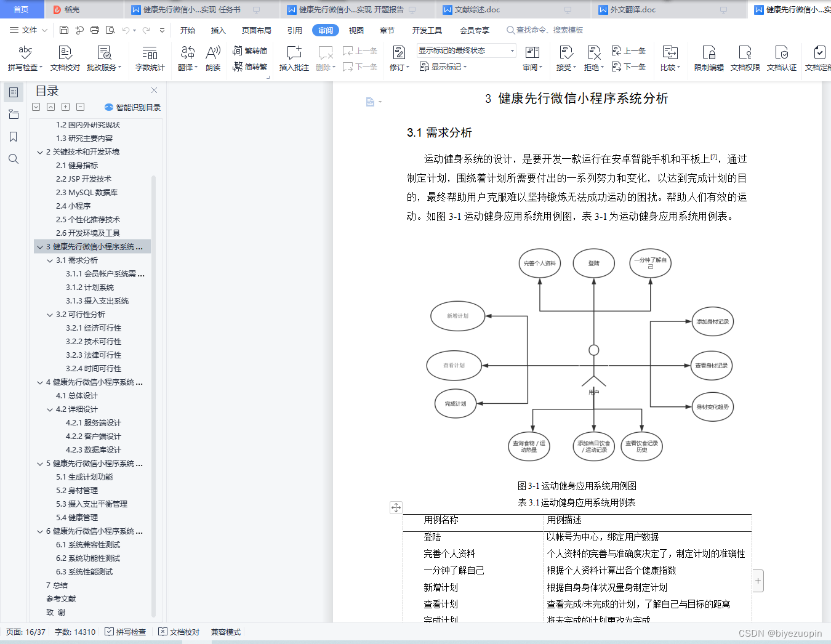Switch to the 开发工具 ribbon tab
Screen dimensions: 831x644
point(427,30)
